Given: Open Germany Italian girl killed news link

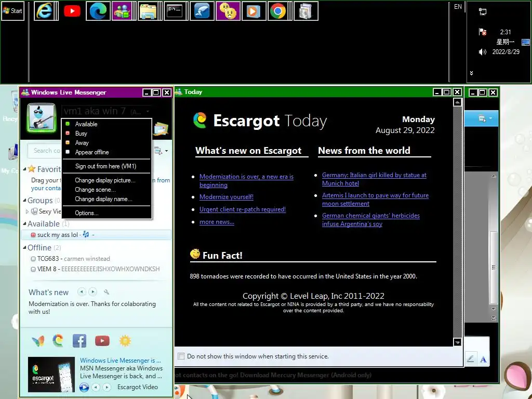Looking at the screenshot, I should [374, 179].
